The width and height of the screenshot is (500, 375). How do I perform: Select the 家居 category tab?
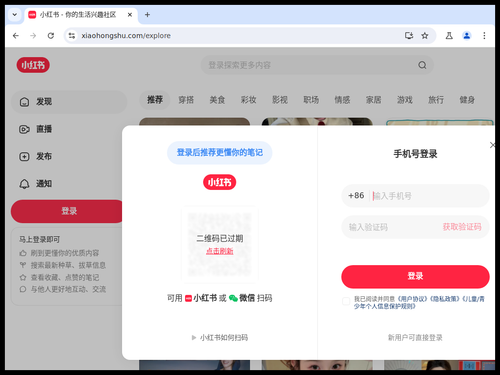coord(373,100)
